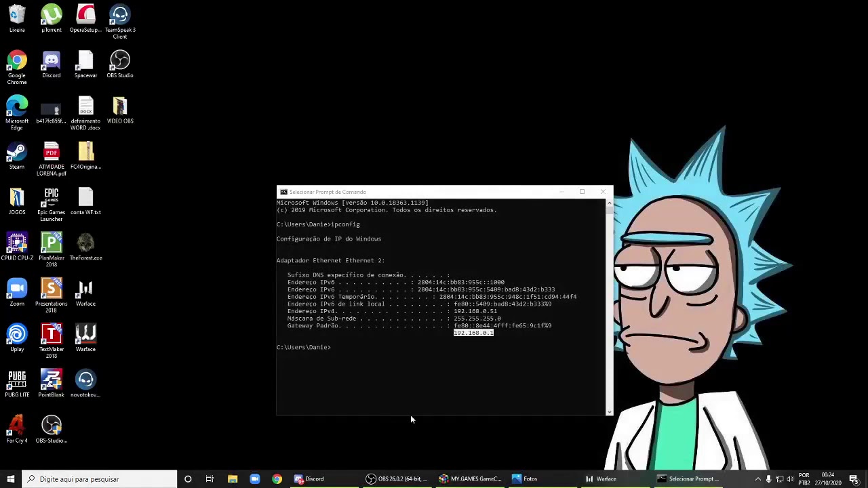Screen dimensions: 868x488
Task: Select the ATIVIDADE LORENA.pdf file
Action: [52, 159]
